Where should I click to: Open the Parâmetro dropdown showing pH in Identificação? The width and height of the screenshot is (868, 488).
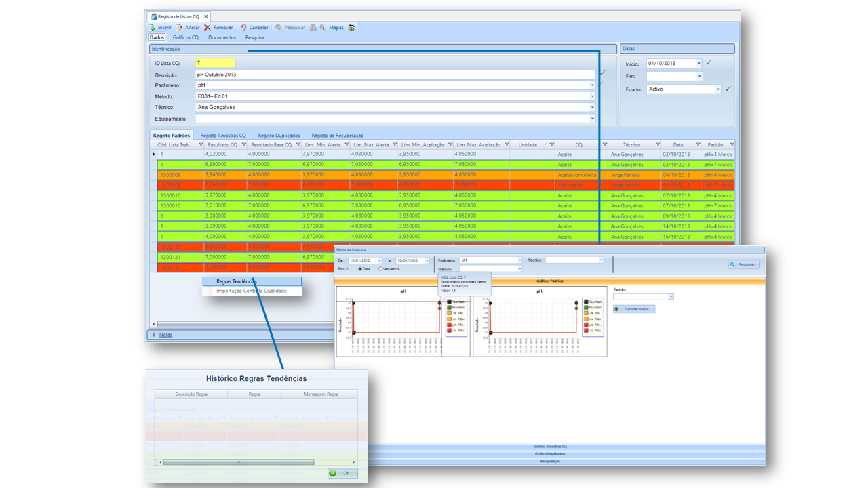point(593,85)
